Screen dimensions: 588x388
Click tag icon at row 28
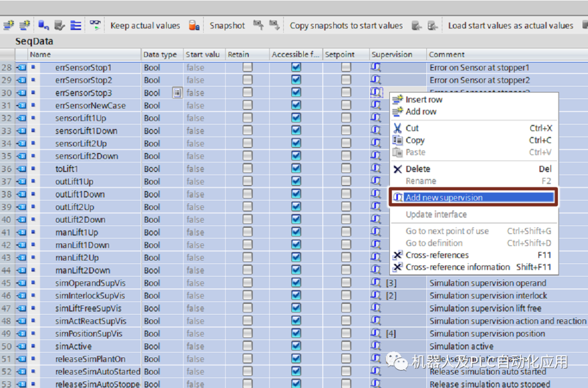coord(22,67)
